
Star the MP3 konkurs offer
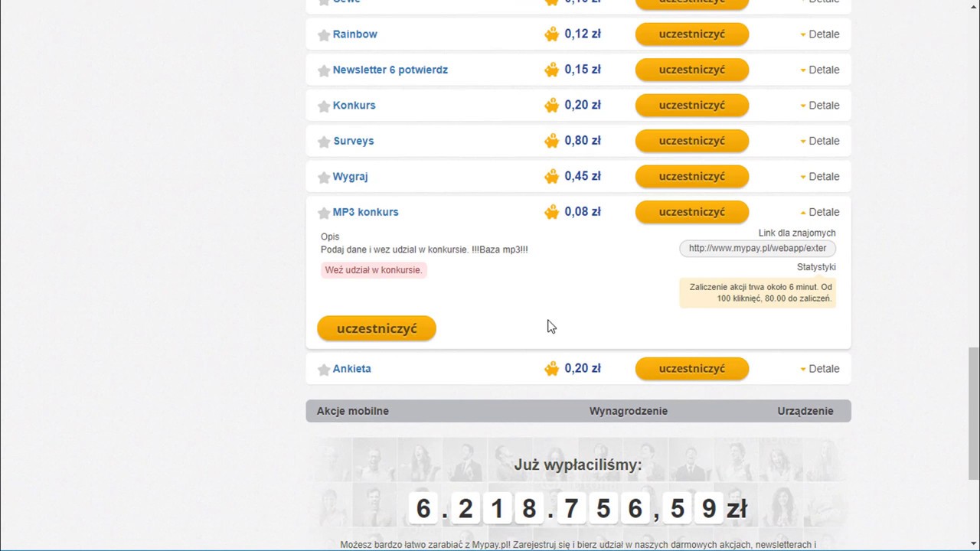[x=324, y=213]
